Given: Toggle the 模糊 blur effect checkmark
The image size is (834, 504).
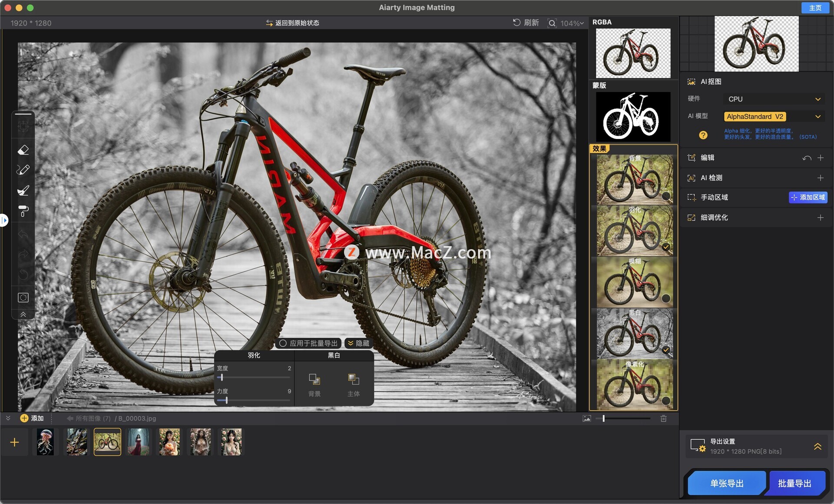Looking at the screenshot, I should [665, 298].
